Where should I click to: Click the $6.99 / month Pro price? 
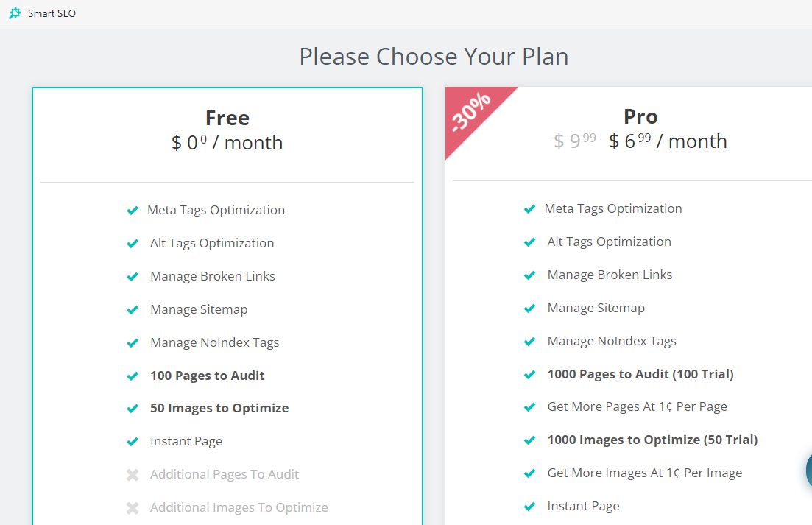click(x=668, y=141)
